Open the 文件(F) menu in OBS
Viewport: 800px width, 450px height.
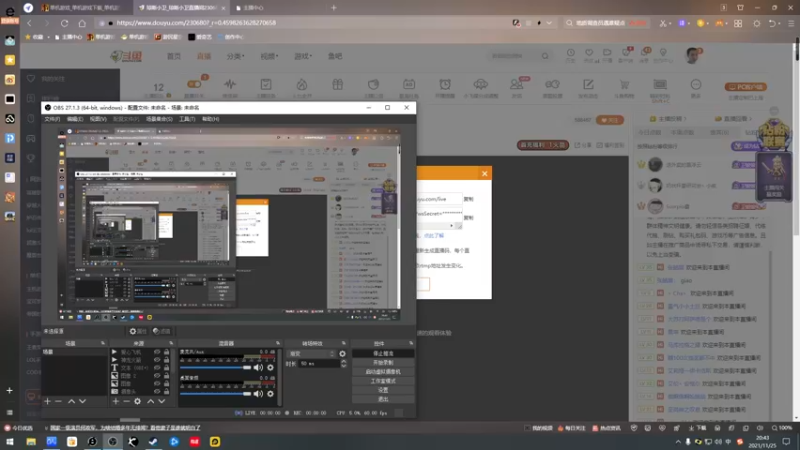(x=52, y=119)
